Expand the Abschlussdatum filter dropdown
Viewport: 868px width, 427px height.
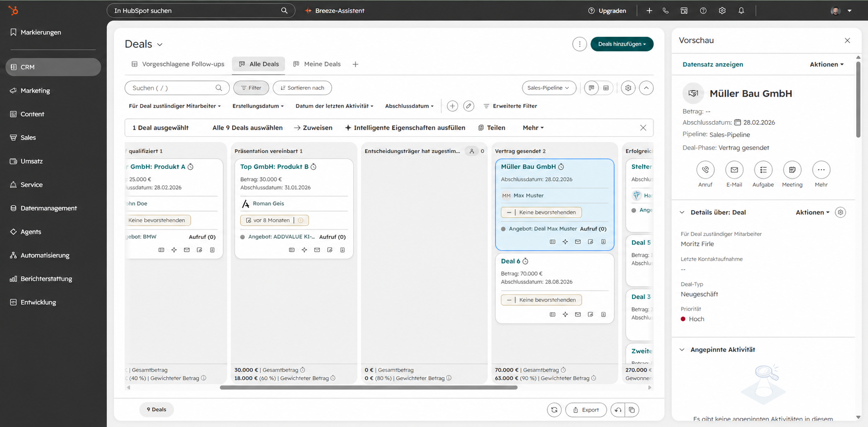(409, 106)
